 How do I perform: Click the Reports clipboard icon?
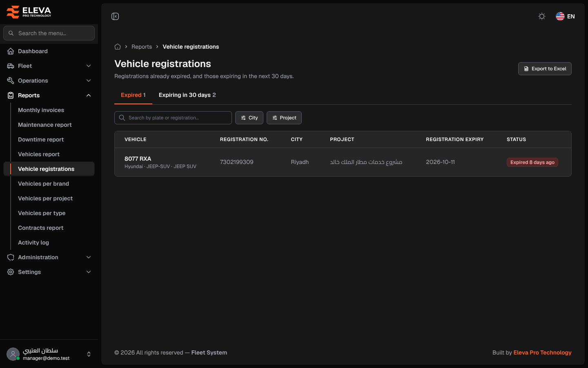pos(11,95)
